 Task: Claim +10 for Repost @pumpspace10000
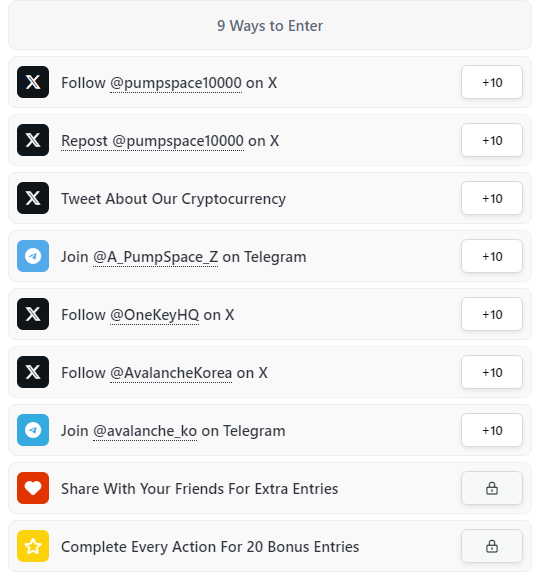(492, 140)
